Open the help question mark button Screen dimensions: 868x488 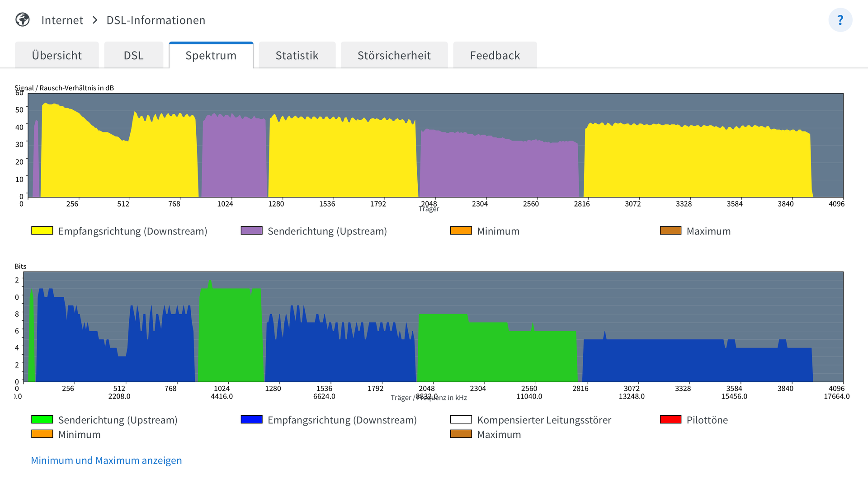[x=840, y=20]
